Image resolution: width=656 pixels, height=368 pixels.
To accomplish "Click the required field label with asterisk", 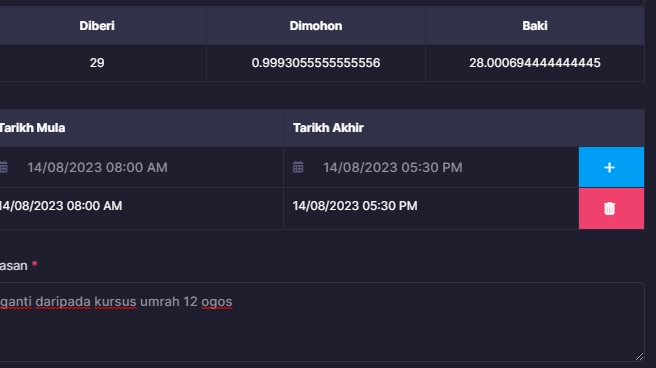I will click(18, 266).
